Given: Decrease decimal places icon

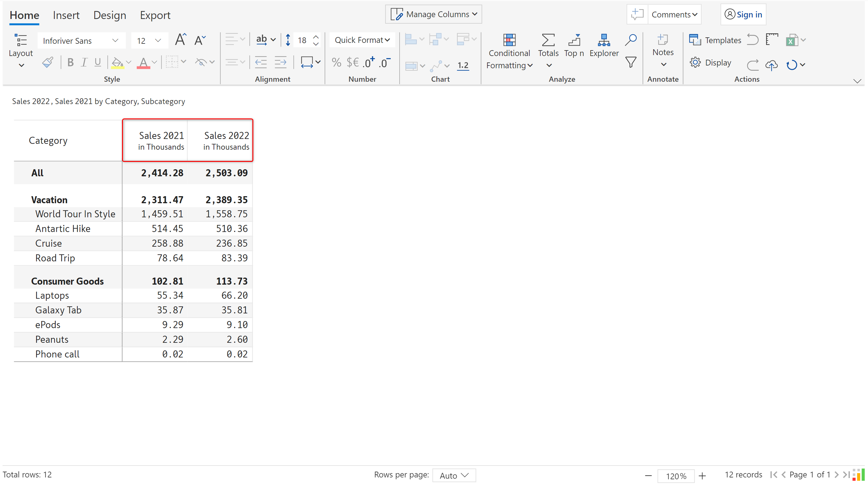Looking at the screenshot, I should (x=385, y=62).
